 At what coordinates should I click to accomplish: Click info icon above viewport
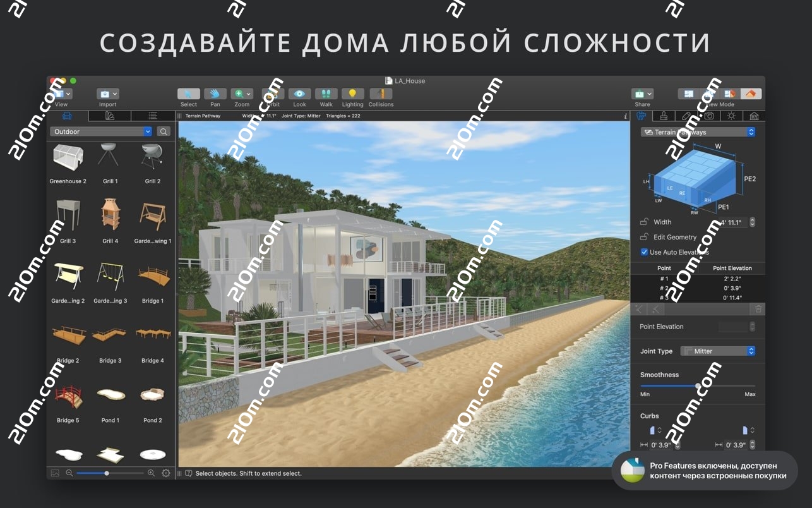(x=625, y=116)
